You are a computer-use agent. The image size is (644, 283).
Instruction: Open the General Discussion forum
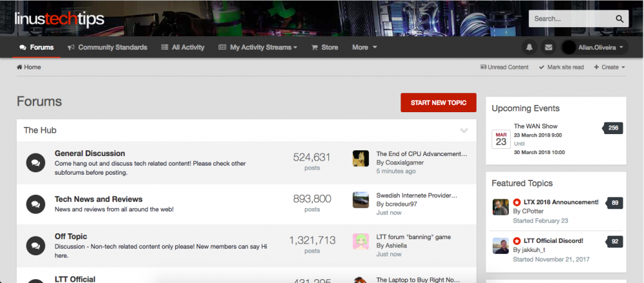pos(90,153)
